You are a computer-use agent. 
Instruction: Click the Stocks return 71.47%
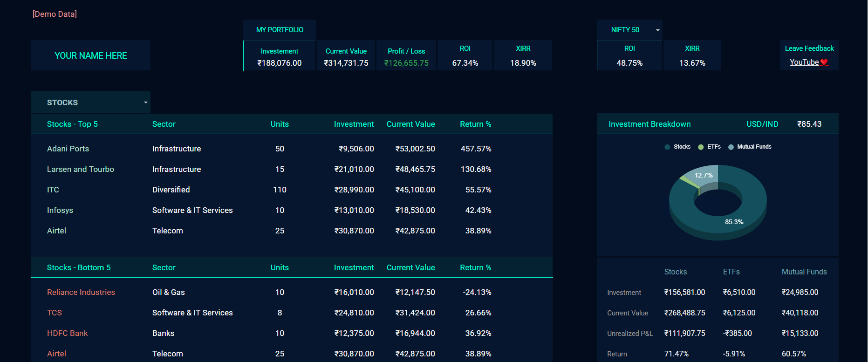tap(677, 354)
